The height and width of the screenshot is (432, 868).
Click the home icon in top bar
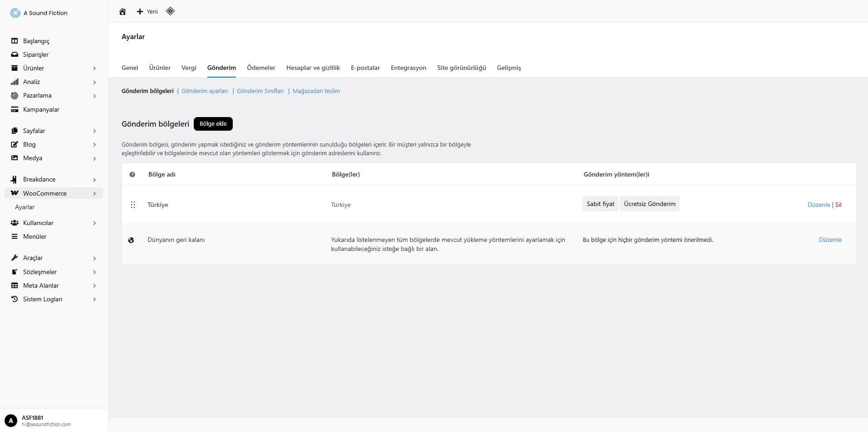point(123,12)
